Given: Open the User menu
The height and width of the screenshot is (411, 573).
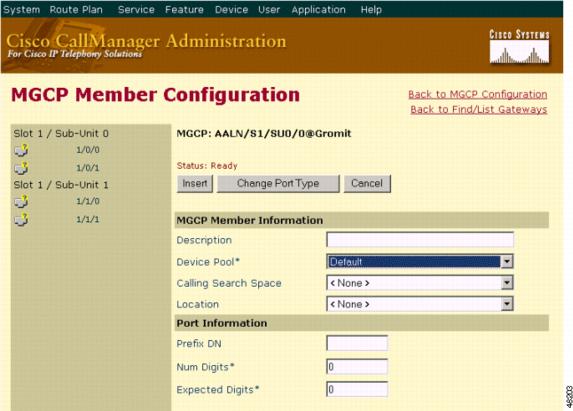Looking at the screenshot, I should (x=269, y=9).
